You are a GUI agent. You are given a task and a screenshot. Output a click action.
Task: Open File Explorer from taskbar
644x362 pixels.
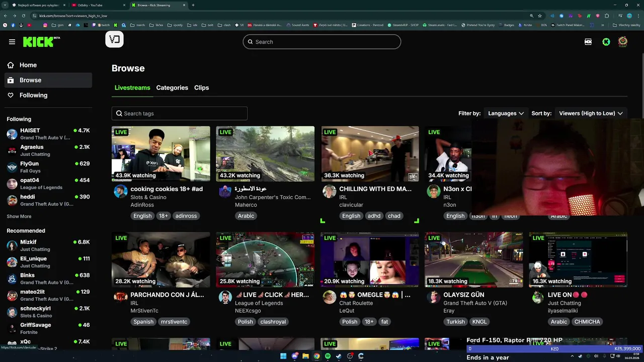pyautogui.click(x=305, y=356)
